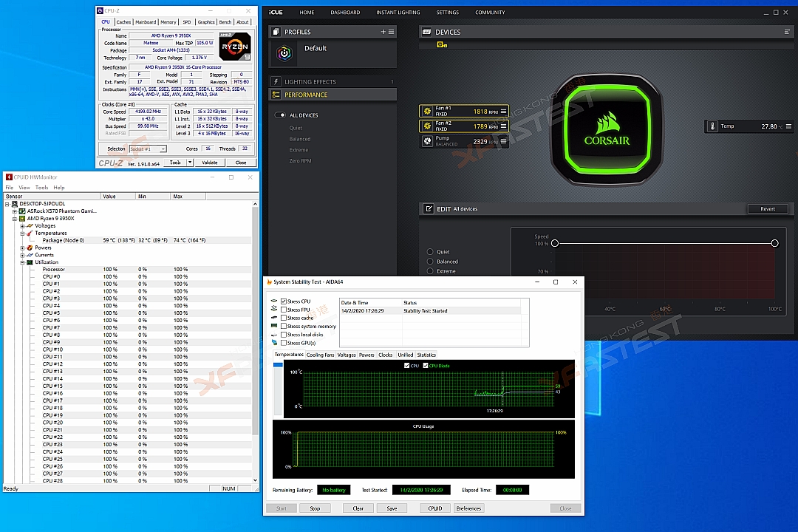Screen dimensions: 798x532
Task: Enable Stress cache checkbox
Action: click(x=284, y=318)
